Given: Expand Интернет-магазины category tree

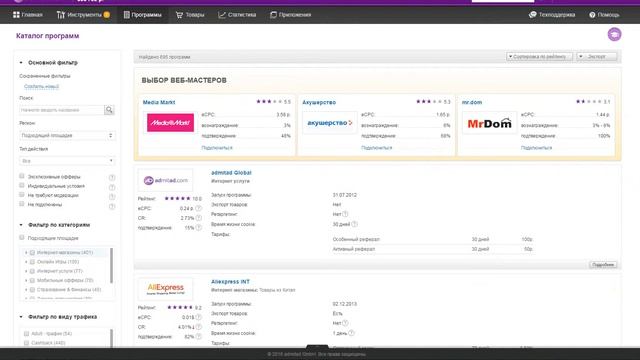Looking at the screenshot, I should [26, 253].
